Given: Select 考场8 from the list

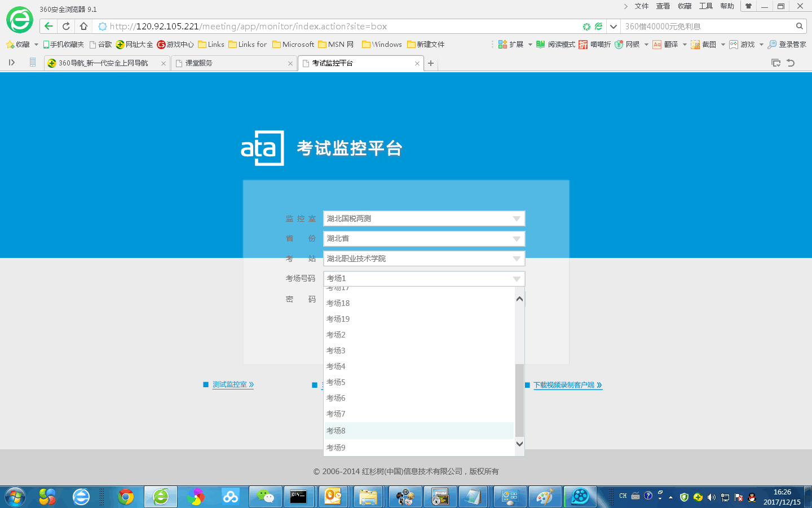Looking at the screenshot, I should pyautogui.click(x=420, y=431).
